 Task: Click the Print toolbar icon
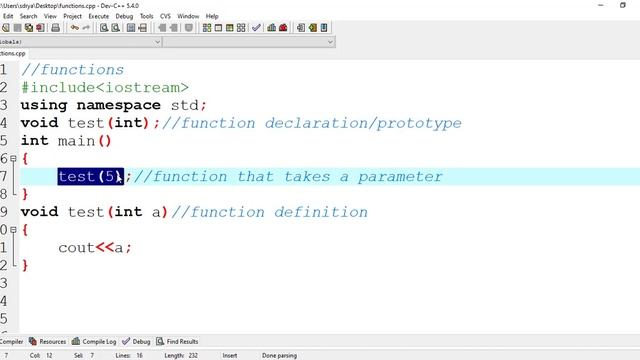(x=56, y=28)
